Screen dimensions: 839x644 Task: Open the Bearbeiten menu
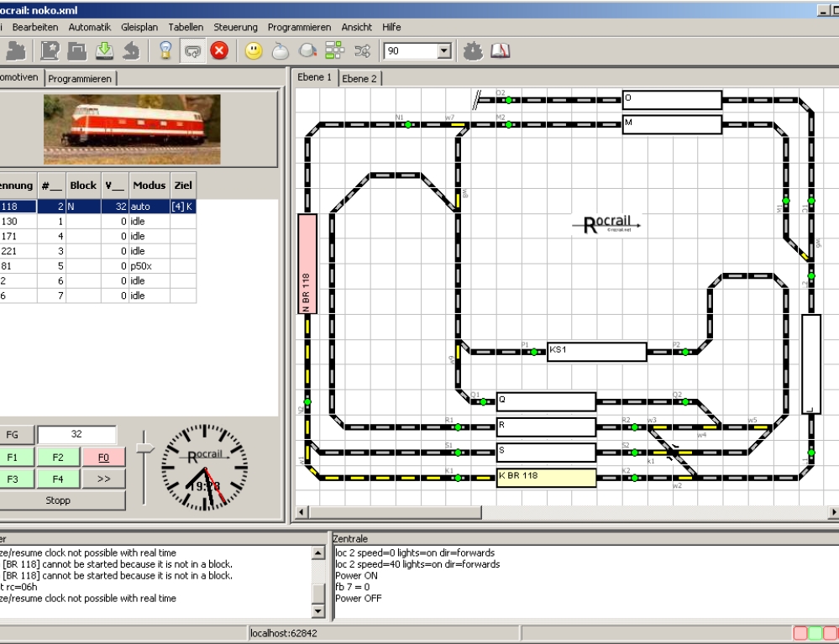click(35, 27)
